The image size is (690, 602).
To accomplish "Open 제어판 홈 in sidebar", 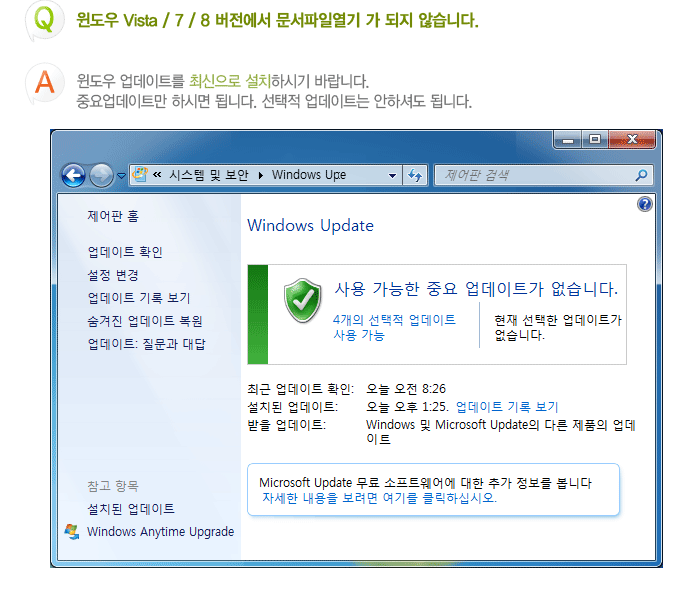I will coord(113,216).
